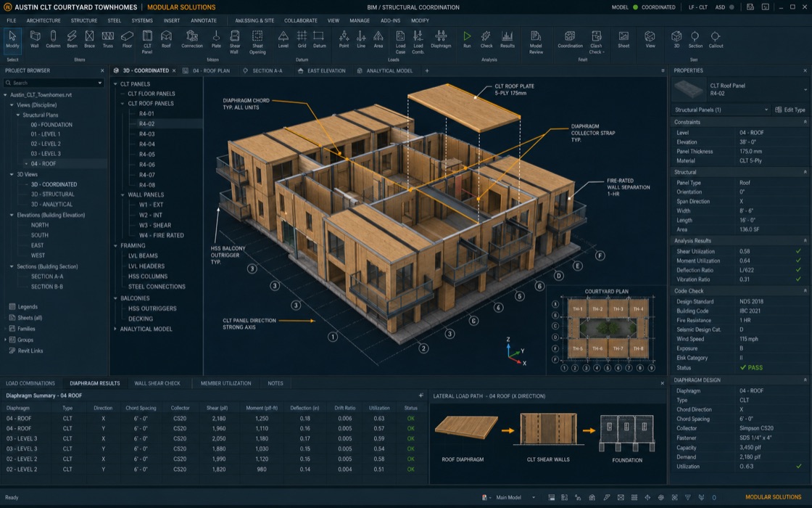Image resolution: width=812 pixels, height=508 pixels.
Task: Toggle the ASD design method switch
Action: (732, 7)
